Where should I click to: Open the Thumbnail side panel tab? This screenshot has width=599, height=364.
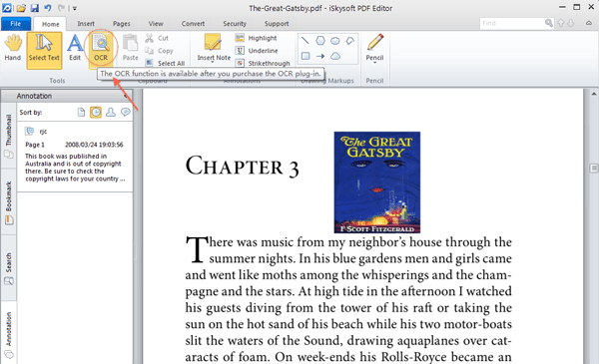[x=8, y=136]
